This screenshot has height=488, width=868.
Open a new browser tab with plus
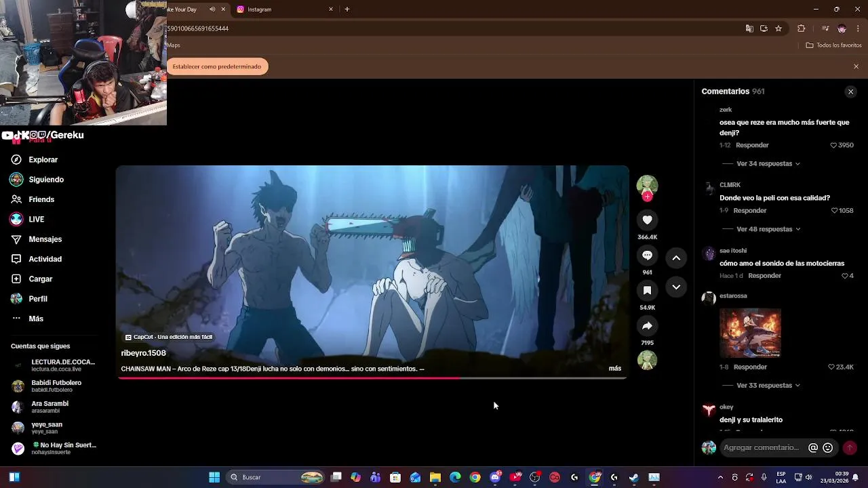tap(347, 9)
